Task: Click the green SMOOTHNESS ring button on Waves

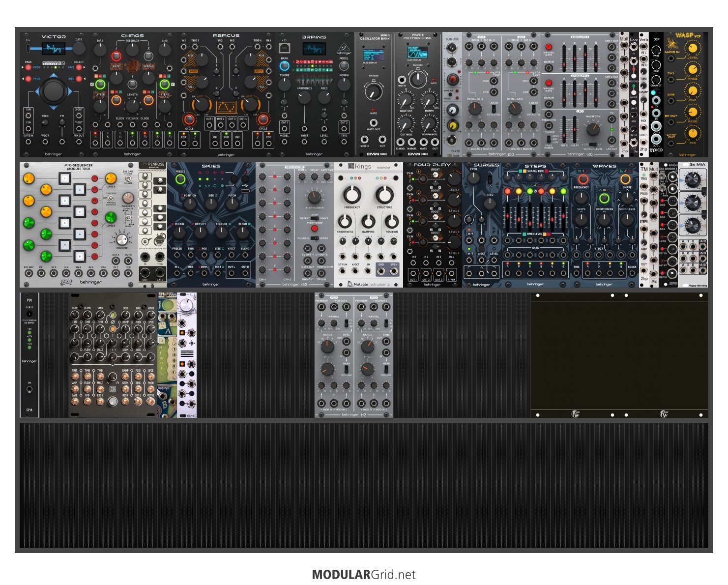Action: 604,199
